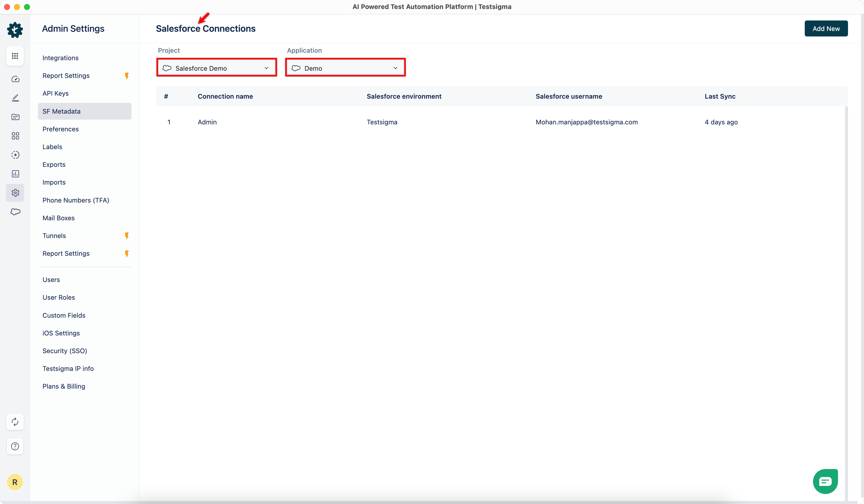Click the Connection name column header
Screen dimensions: 864x504
[x=225, y=96]
